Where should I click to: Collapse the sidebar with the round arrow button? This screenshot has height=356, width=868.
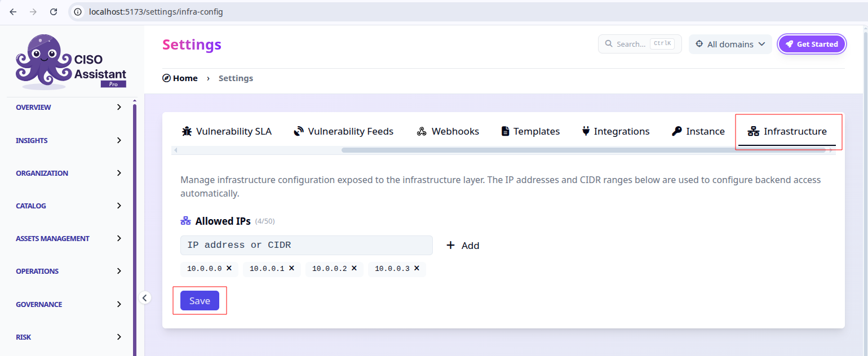pyautogui.click(x=145, y=297)
